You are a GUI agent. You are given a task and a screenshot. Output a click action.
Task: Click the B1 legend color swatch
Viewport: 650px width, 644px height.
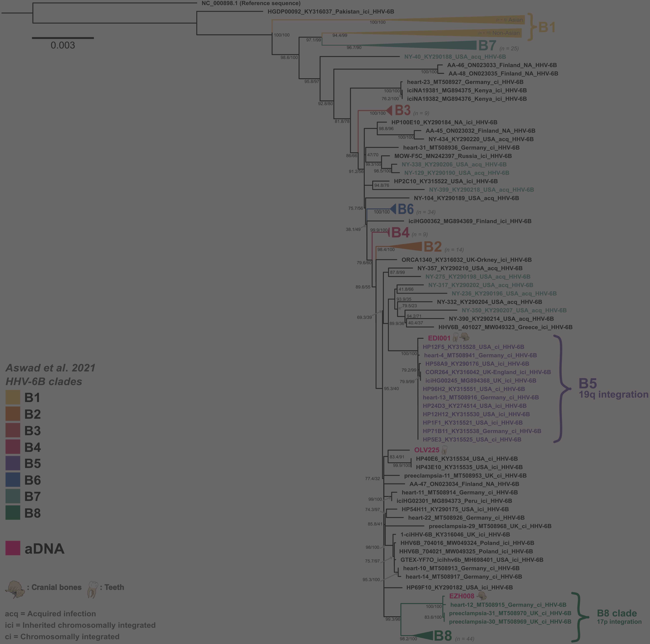tap(13, 397)
